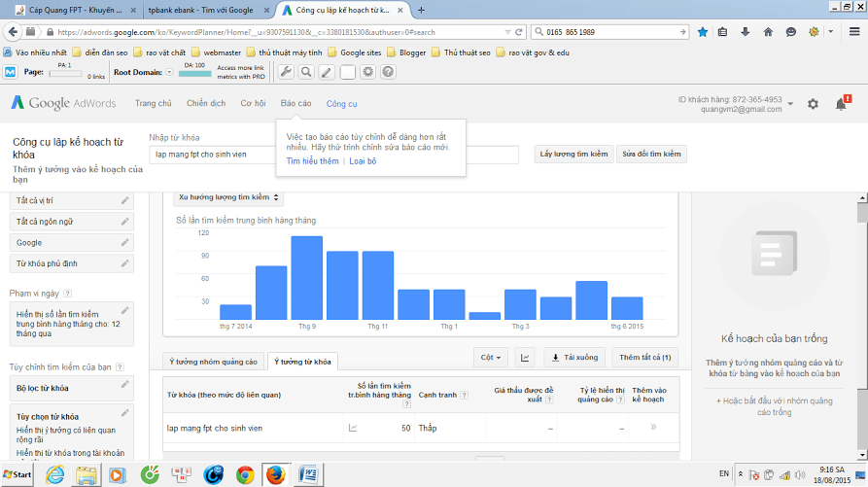Expand the customer ID account dropdown arrow

pyautogui.click(x=790, y=104)
